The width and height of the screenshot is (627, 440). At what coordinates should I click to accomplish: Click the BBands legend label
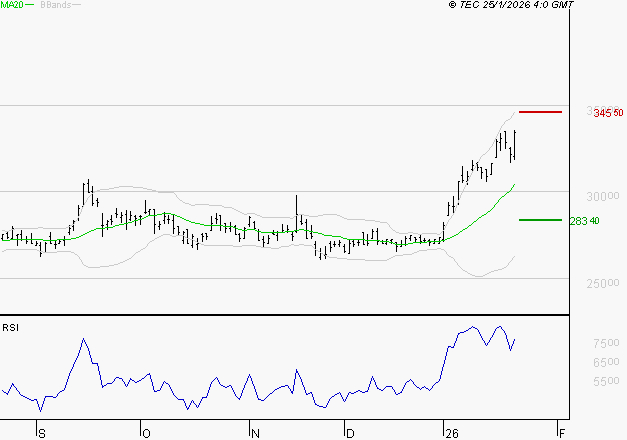click(56, 5)
